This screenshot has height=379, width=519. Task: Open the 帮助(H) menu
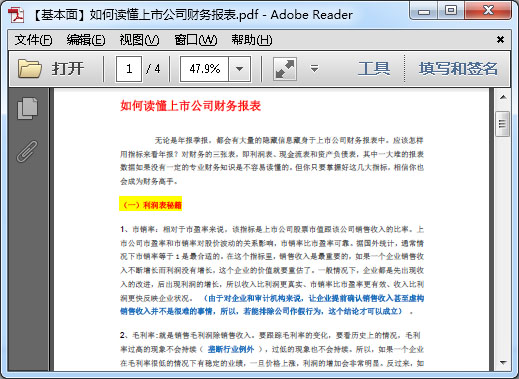252,40
